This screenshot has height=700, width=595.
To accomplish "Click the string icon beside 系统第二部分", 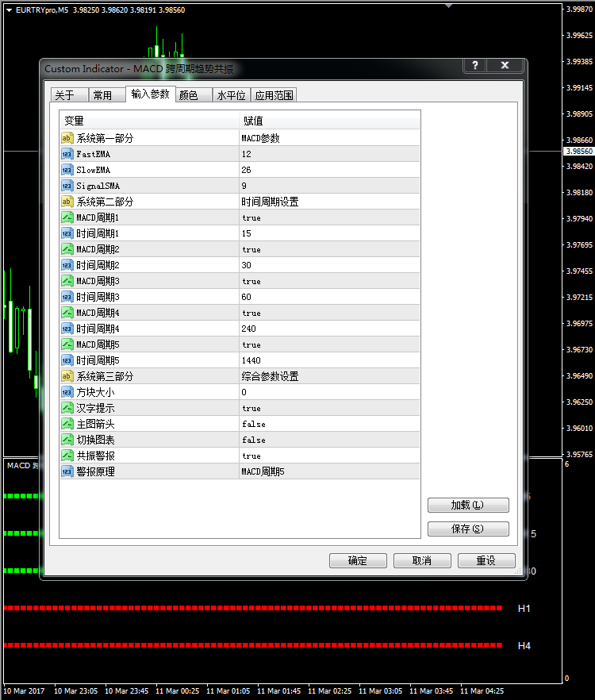I will tap(67, 202).
